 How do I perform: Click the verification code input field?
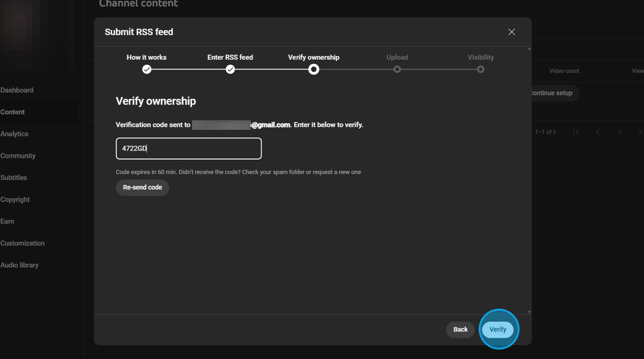[x=189, y=149]
